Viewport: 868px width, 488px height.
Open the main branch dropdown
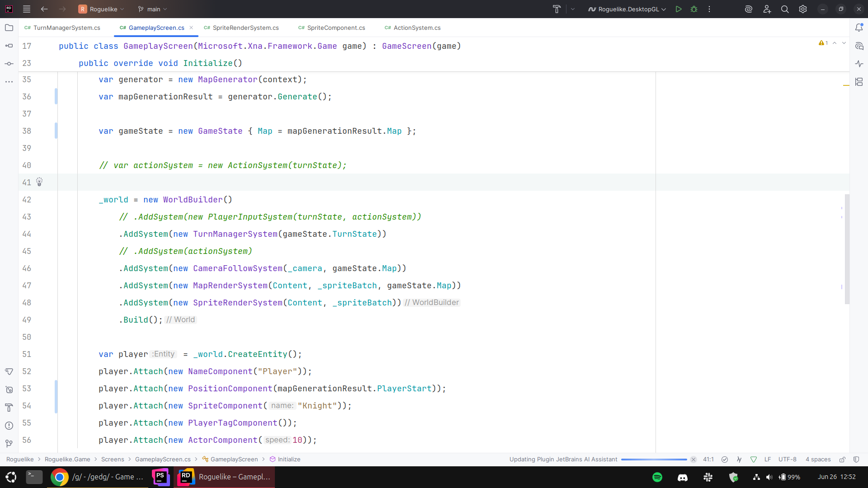(x=153, y=9)
